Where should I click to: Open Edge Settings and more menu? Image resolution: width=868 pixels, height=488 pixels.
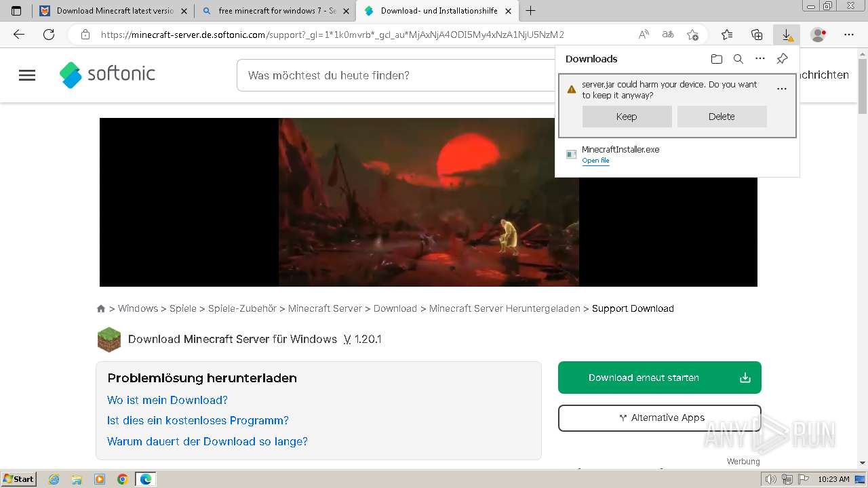point(849,35)
